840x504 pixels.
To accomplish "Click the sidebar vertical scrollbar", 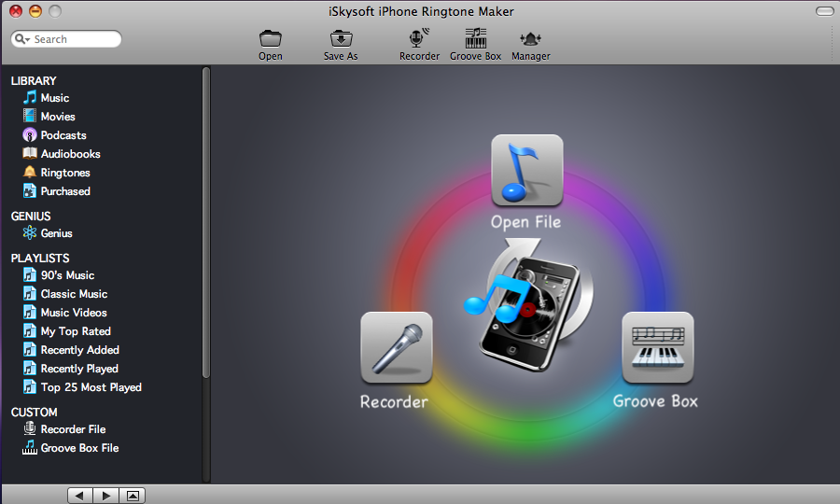I will point(206,224).
